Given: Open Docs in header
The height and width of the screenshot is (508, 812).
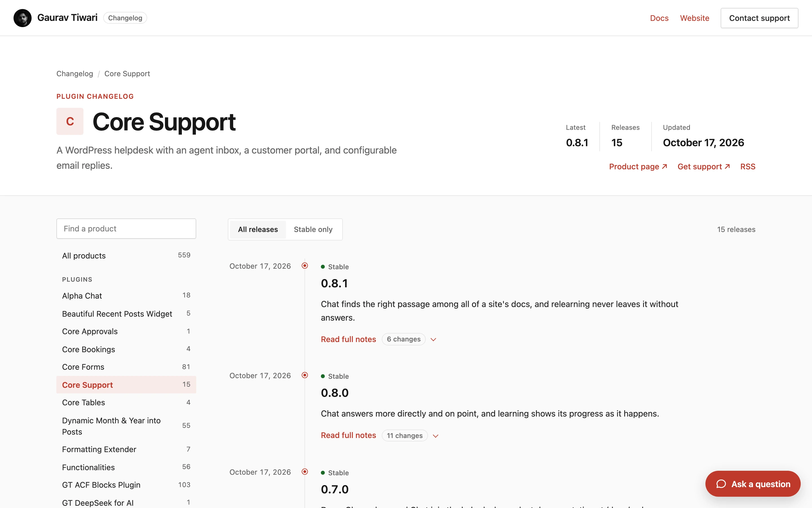Looking at the screenshot, I should (659, 18).
